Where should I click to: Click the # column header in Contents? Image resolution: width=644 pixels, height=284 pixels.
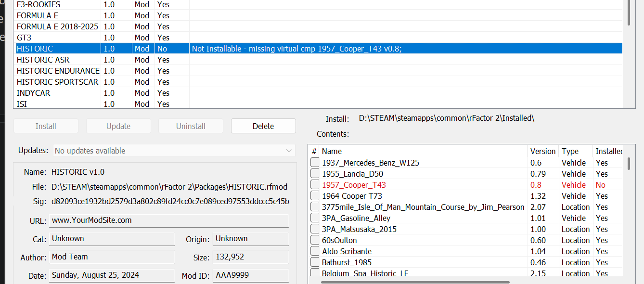314,151
